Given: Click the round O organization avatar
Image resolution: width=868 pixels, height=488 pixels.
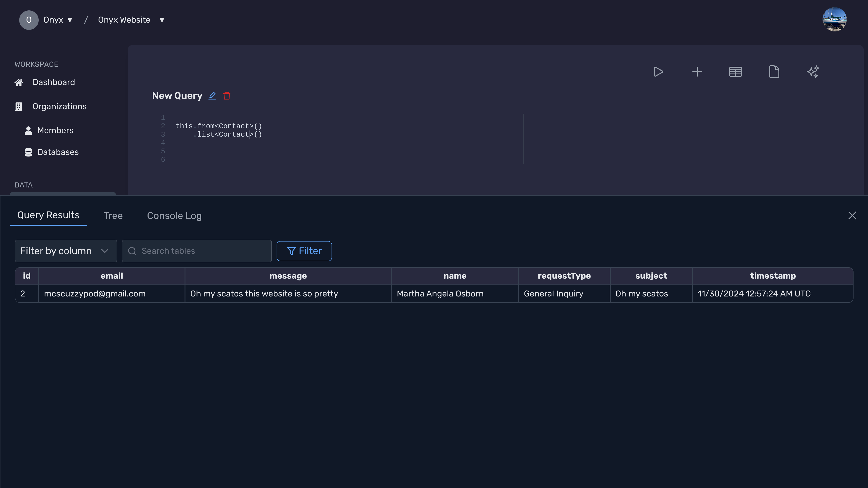Looking at the screenshot, I should click(29, 20).
